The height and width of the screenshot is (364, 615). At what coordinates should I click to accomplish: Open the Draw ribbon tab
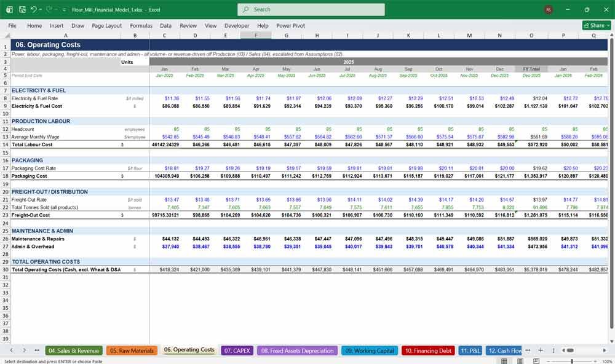pyautogui.click(x=77, y=25)
